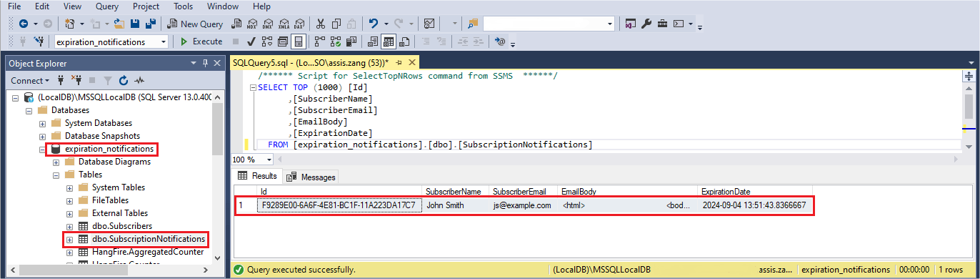
Task: Click the wrench Properties icon
Action: coord(646,24)
